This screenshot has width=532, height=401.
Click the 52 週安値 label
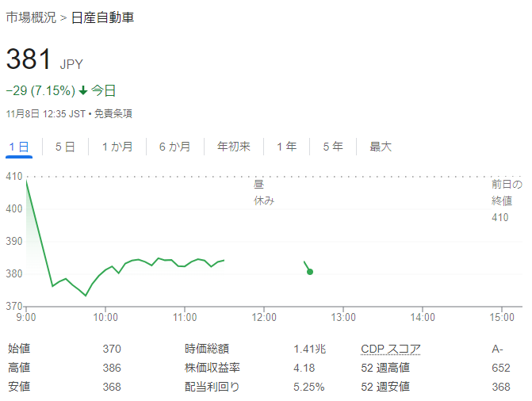[385, 387]
